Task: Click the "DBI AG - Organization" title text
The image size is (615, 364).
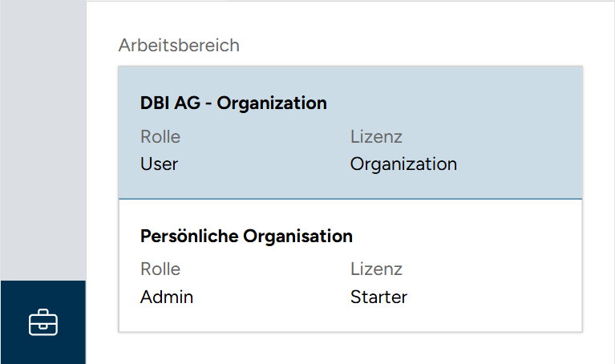Action: 233,103
